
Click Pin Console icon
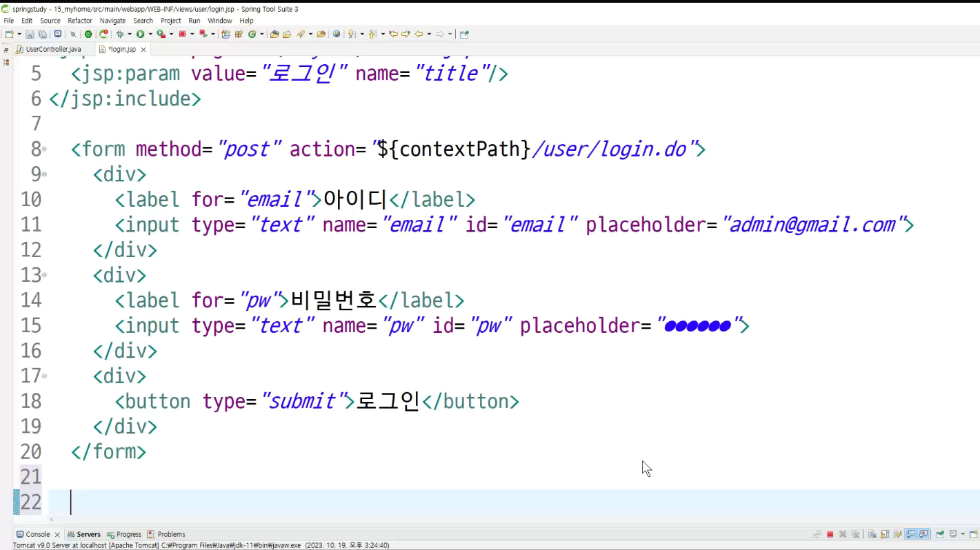[940, 534]
